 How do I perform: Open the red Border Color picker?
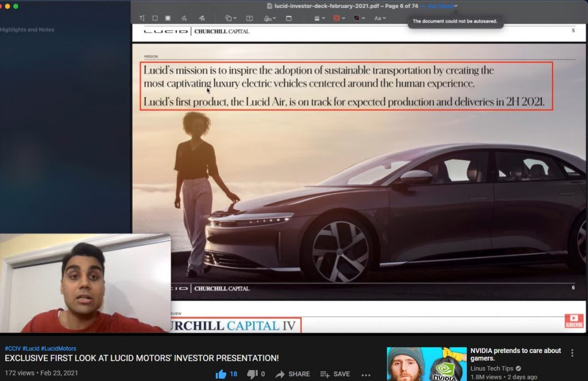pyautogui.click(x=339, y=18)
